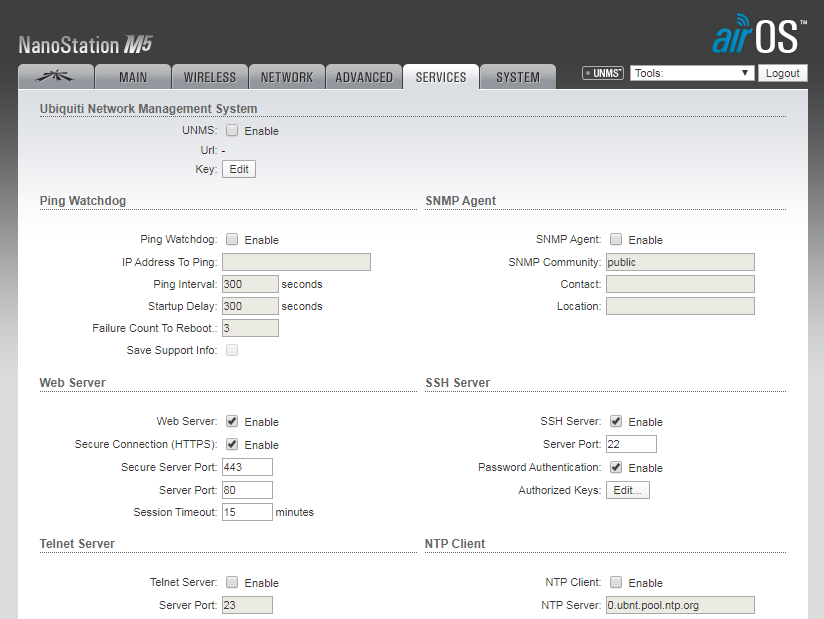824x619 pixels.
Task: Focus the IP Address To Ping field
Action: tap(296, 262)
